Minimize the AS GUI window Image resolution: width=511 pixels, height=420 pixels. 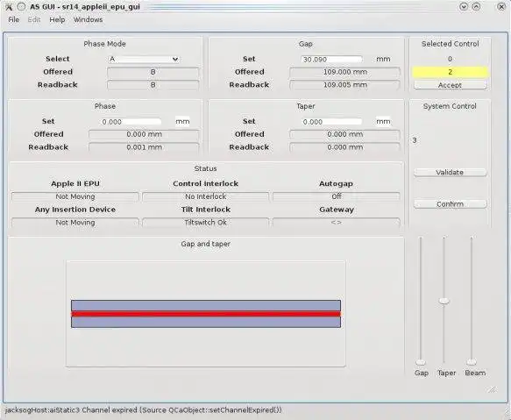click(464, 6)
